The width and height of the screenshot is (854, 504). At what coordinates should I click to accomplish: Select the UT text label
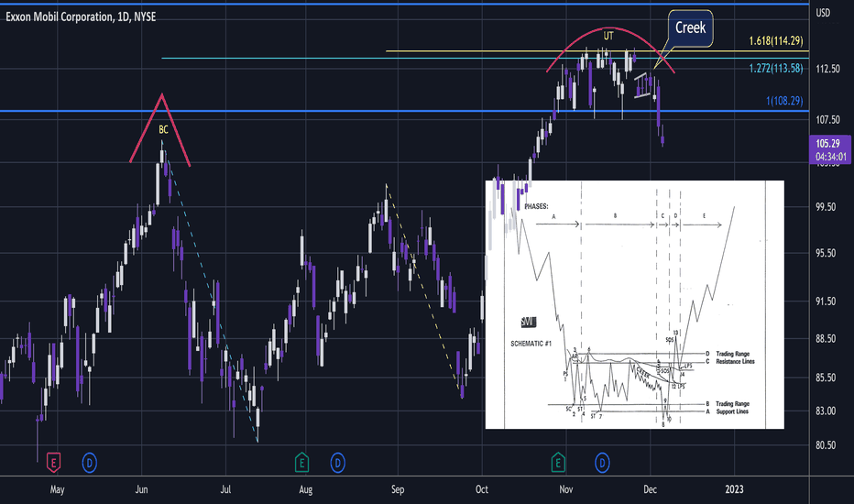point(608,36)
